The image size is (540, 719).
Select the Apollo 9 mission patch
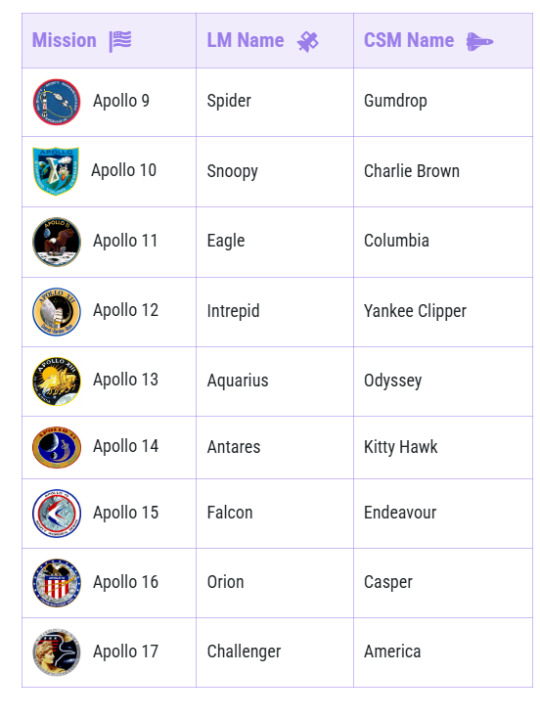pos(56,102)
